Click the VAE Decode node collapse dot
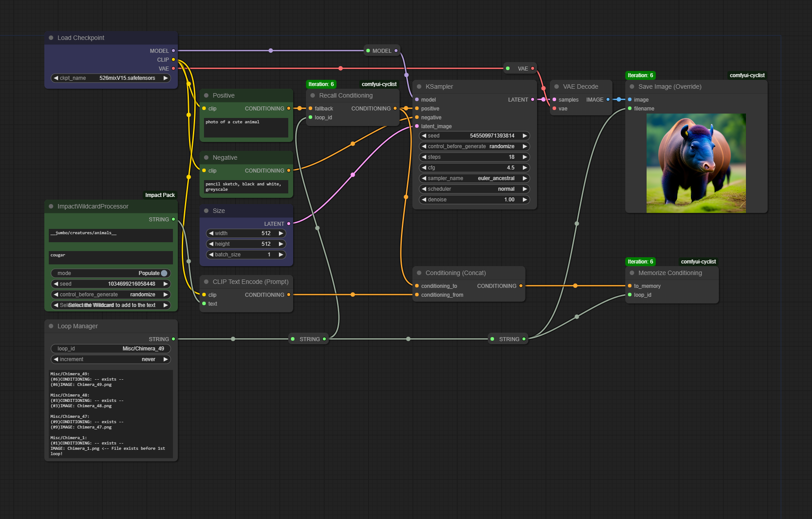Viewport: 812px width, 519px height. click(557, 87)
